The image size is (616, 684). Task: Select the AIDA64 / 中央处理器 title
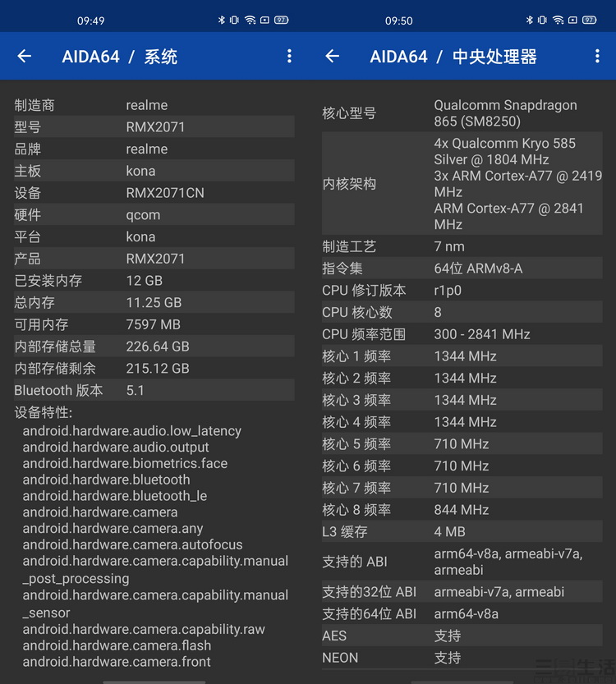pyautogui.click(x=453, y=57)
